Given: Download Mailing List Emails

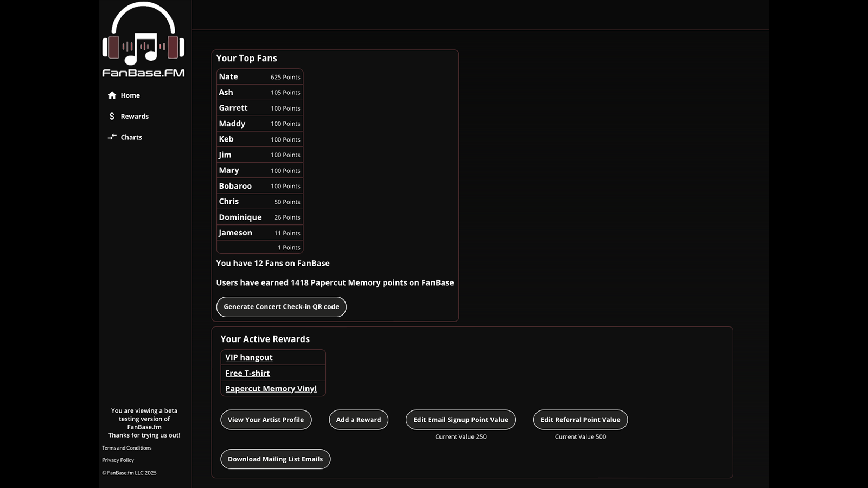Looking at the screenshot, I should coord(275,459).
